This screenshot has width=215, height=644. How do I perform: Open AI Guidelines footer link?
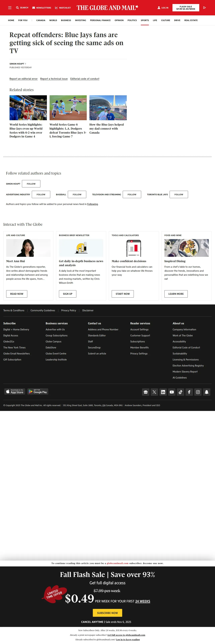pyautogui.click(x=180, y=378)
